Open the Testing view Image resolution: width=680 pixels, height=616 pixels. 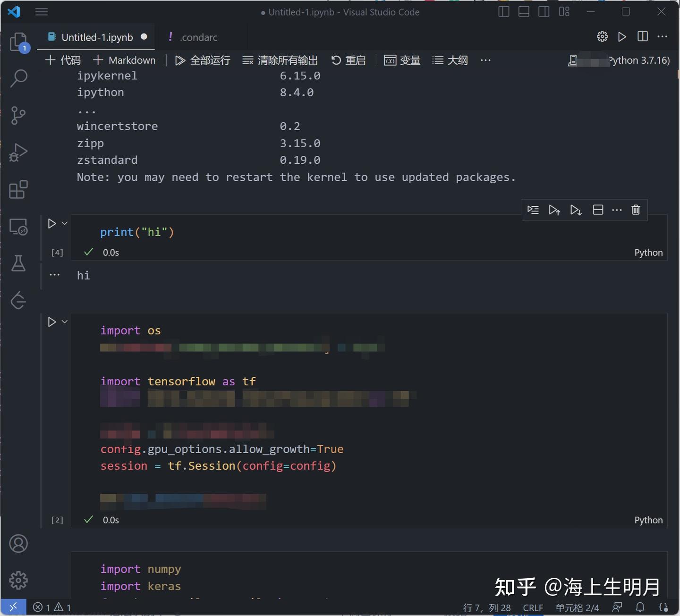(x=19, y=263)
